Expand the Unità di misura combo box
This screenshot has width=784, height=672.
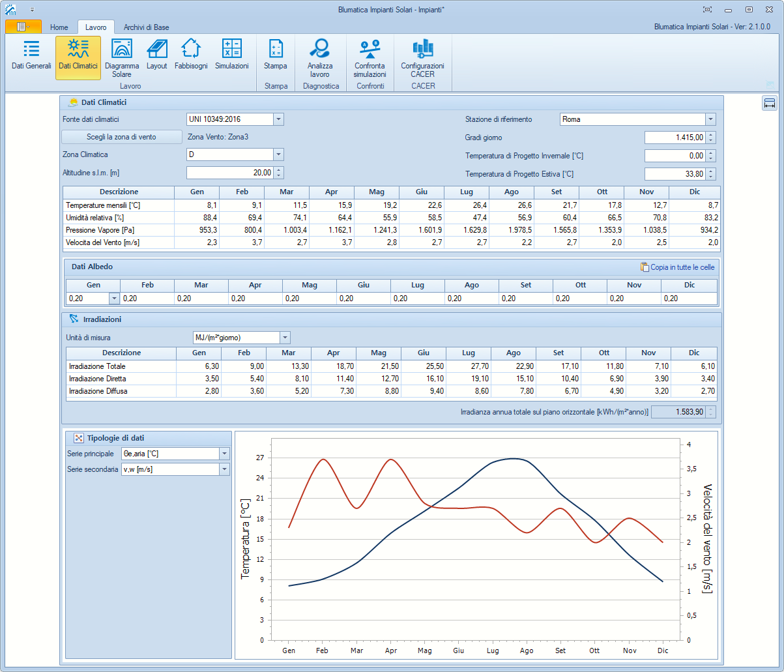pyautogui.click(x=285, y=338)
